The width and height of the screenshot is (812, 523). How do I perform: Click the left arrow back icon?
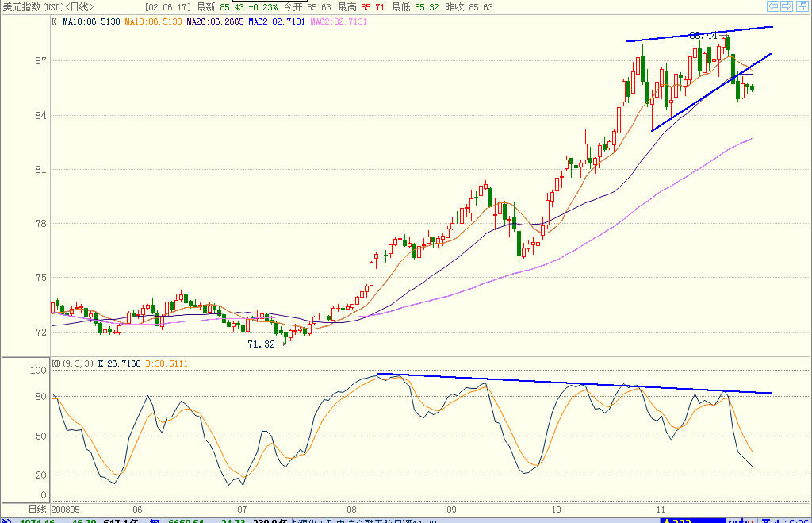pos(772,6)
